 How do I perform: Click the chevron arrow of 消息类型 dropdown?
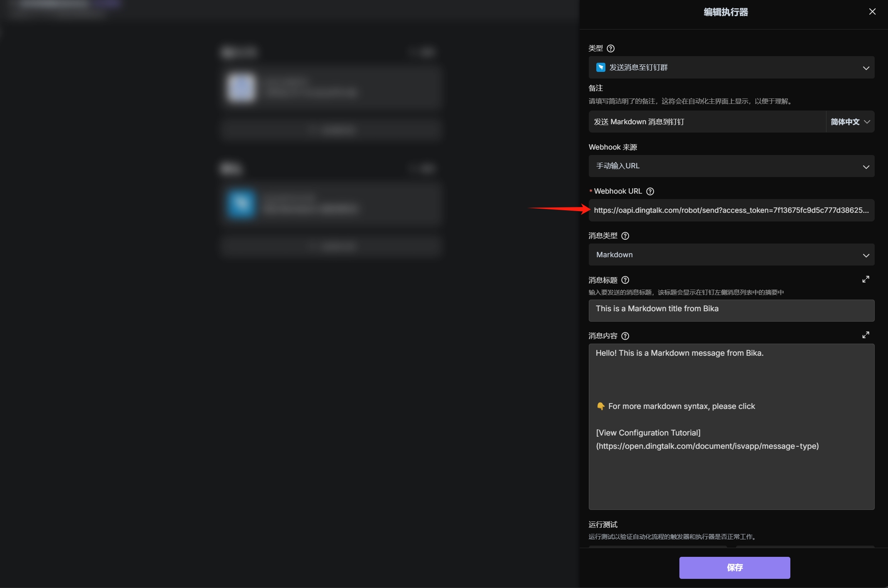coord(866,255)
